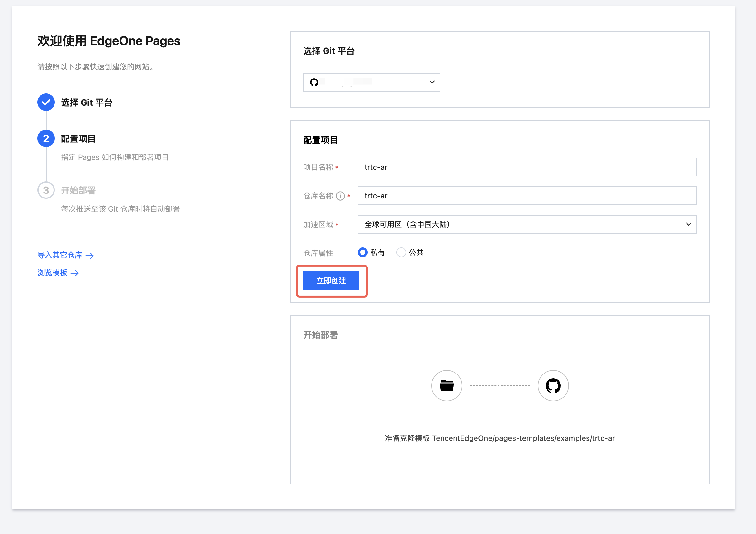Click the folder icon under 开始部署

pyautogui.click(x=447, y=385)
